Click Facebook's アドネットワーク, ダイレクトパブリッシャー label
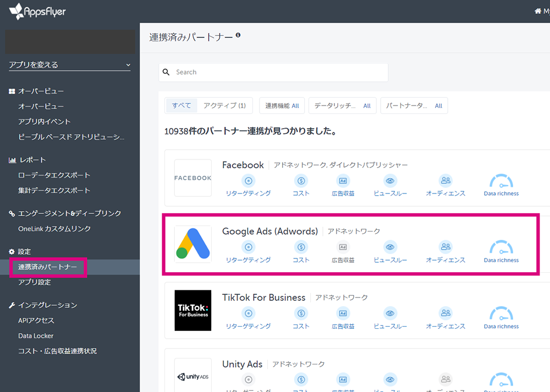The width and height of the screenshot is (550, 392). pos(340,165)
